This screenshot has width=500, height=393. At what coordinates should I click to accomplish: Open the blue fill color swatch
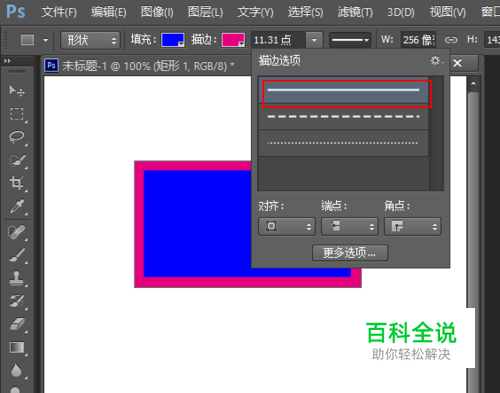click(x=173, y=40)
